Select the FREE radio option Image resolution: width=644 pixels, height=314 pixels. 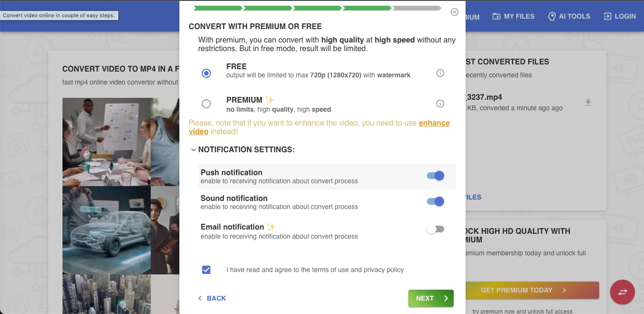[206, 73]
